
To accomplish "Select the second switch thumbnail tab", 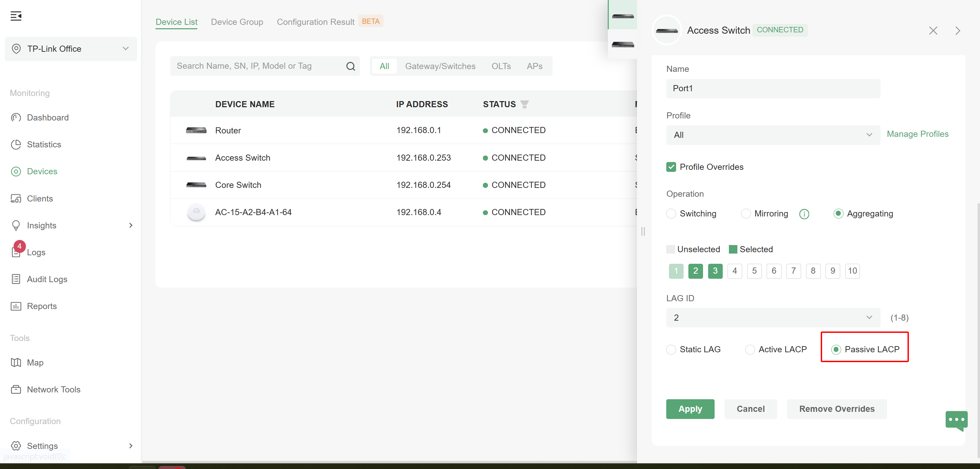I will tap(623, 45).
